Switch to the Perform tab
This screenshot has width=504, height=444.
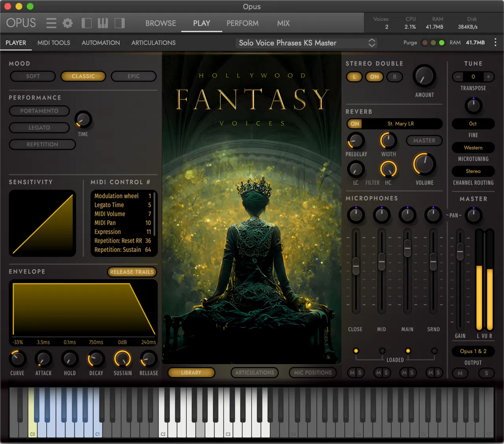242,23
